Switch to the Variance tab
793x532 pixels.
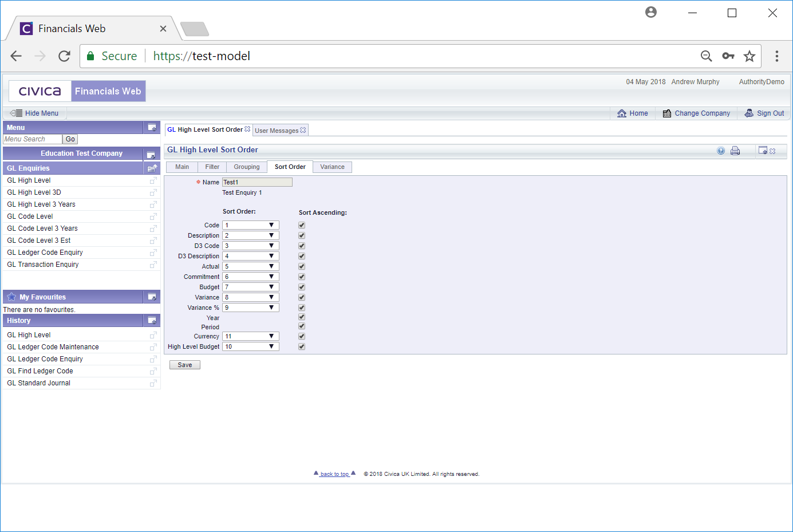(332, 167)
